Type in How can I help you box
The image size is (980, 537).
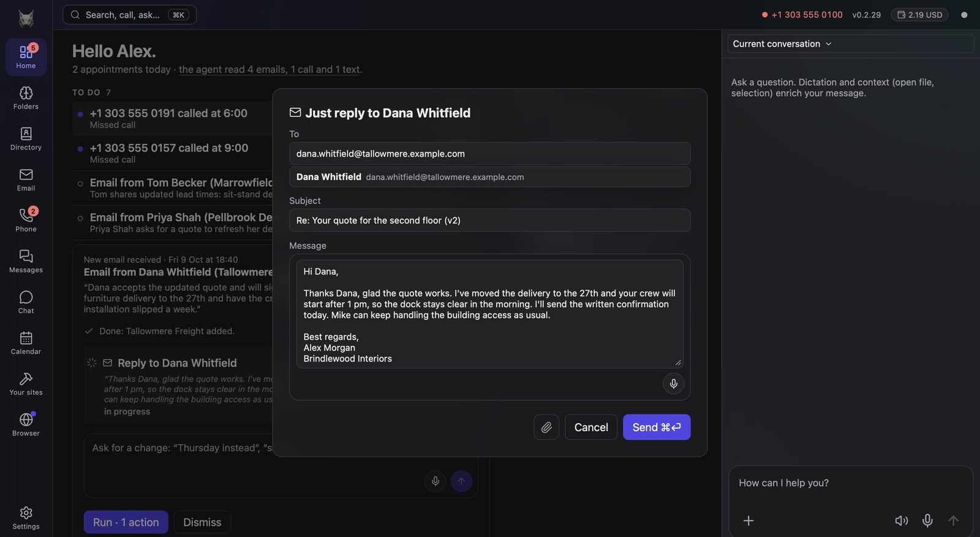coord(850,483)
